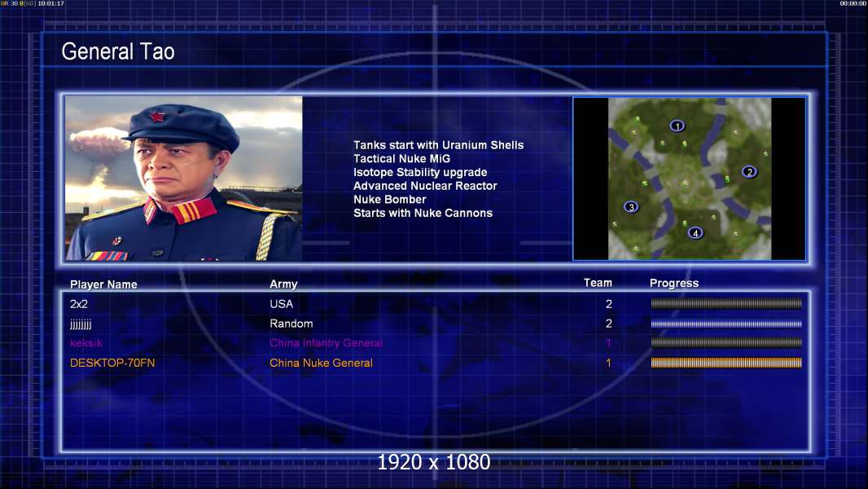Image resolution: width=868 pixels, height=489 pixels.
Task: Click the 'General Tao' title text
Action: [x=118, y=51]
